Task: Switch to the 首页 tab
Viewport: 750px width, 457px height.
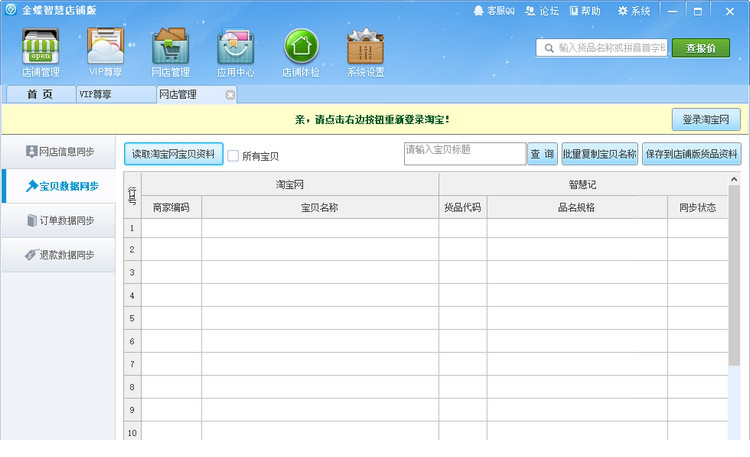Action: [x=40, y=95]
